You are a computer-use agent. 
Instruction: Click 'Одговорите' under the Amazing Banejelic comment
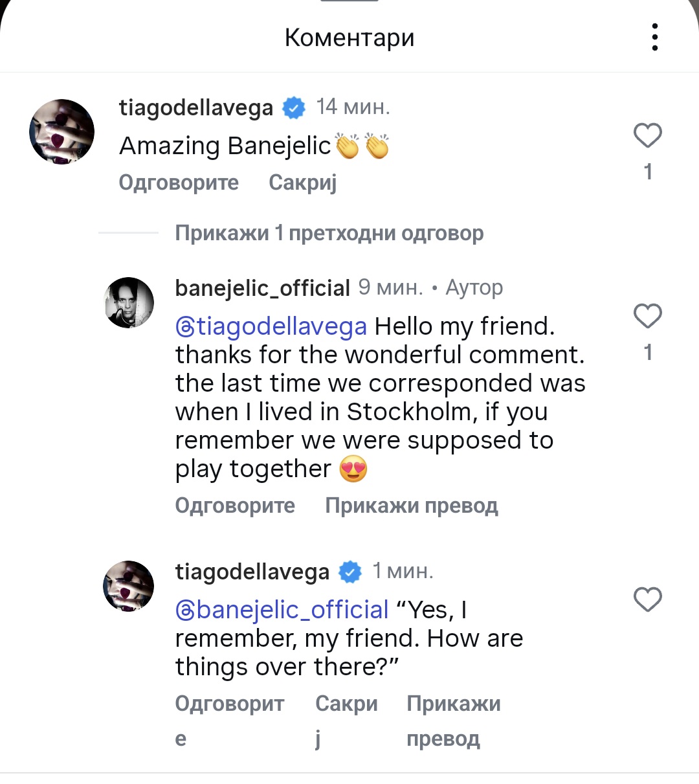click(179, 183)
